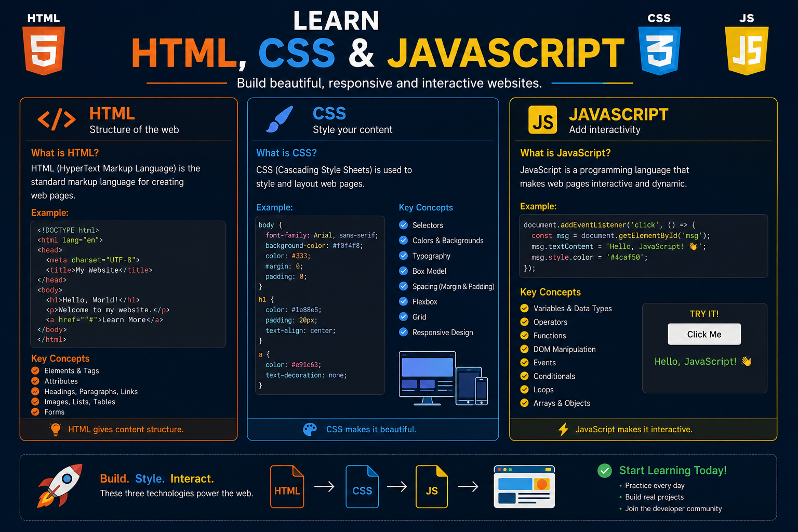
Task: Click the check icon beside Forms
Action: 35,411
